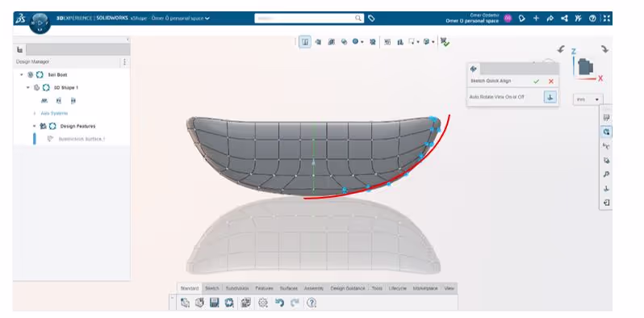Expand the Axis Systems node

(35, 113)
